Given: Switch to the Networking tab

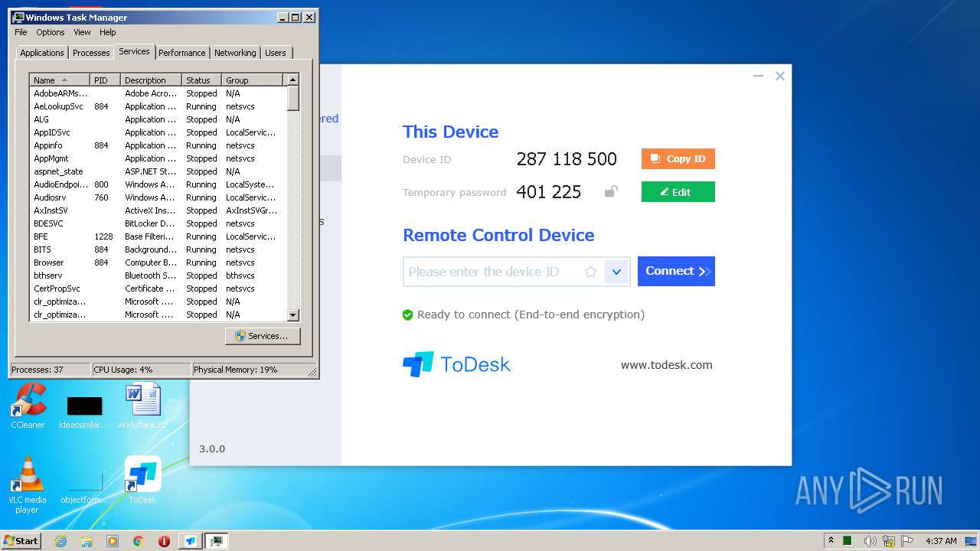Looking at the screenshot, I should [235, 53].
